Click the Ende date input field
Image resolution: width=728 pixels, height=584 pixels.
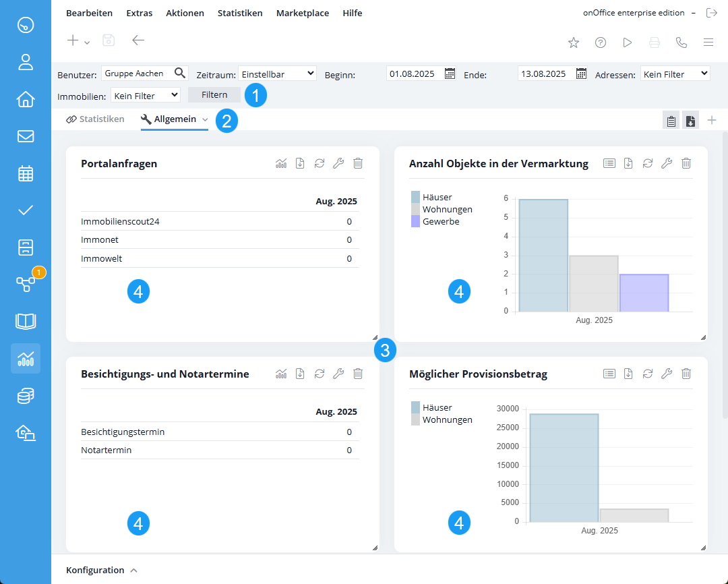[x=545, y=74]
